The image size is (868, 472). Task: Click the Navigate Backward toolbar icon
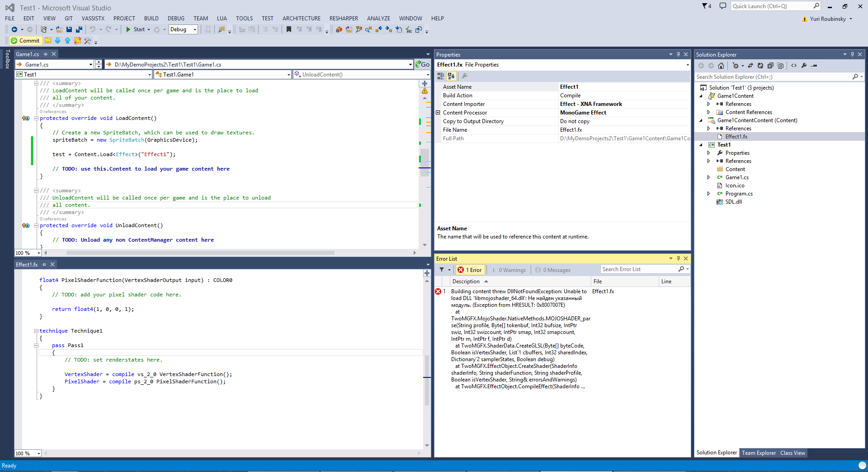tap(14, 29)
